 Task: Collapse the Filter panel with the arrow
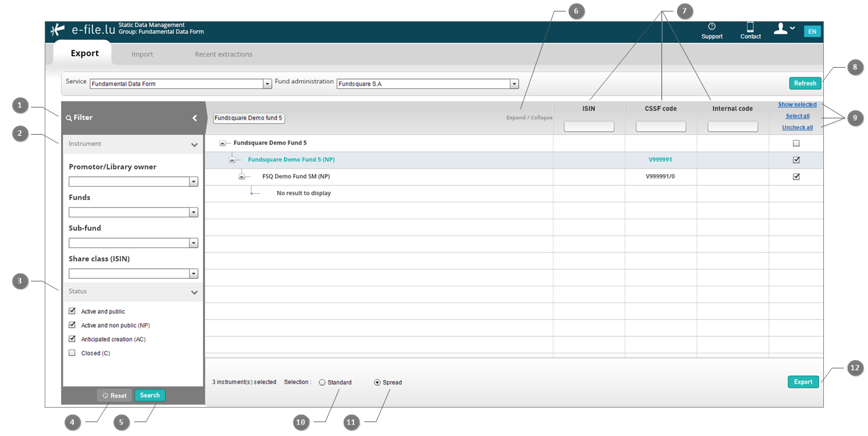tap(194, 118)
